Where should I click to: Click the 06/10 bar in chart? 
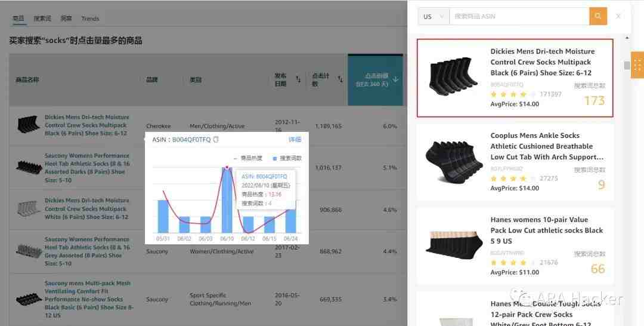pos(227,200)
